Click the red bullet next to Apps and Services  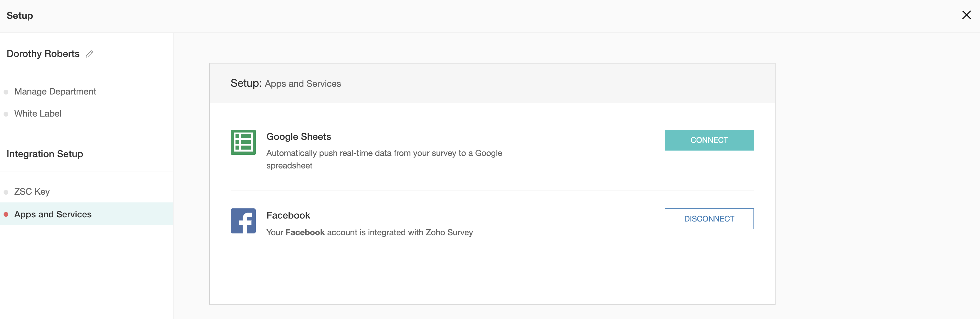click(6, 214)
